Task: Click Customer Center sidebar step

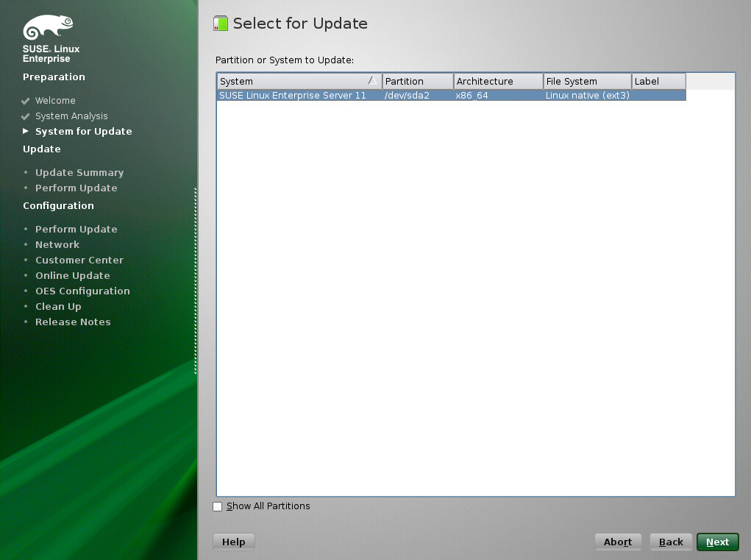Action: [x=79, y=260]
